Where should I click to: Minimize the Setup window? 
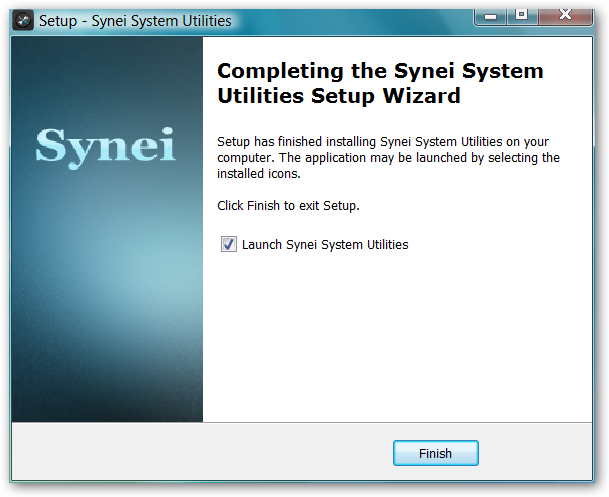pyautogui.click(x=491, y=16)
